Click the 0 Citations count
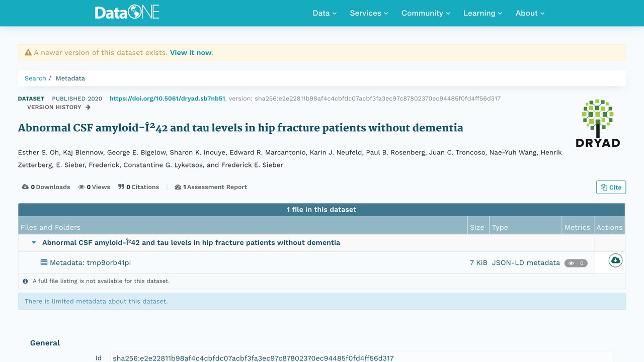 tap(142, 187)
